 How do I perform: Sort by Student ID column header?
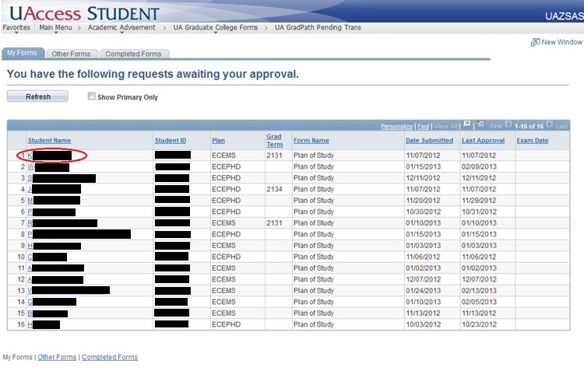[171, 141]
